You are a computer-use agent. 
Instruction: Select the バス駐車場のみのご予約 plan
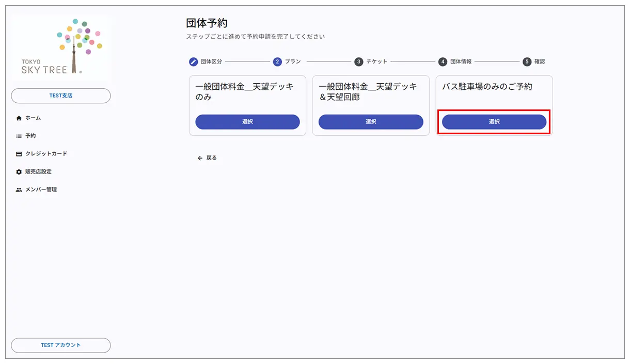tap(494, 122)
